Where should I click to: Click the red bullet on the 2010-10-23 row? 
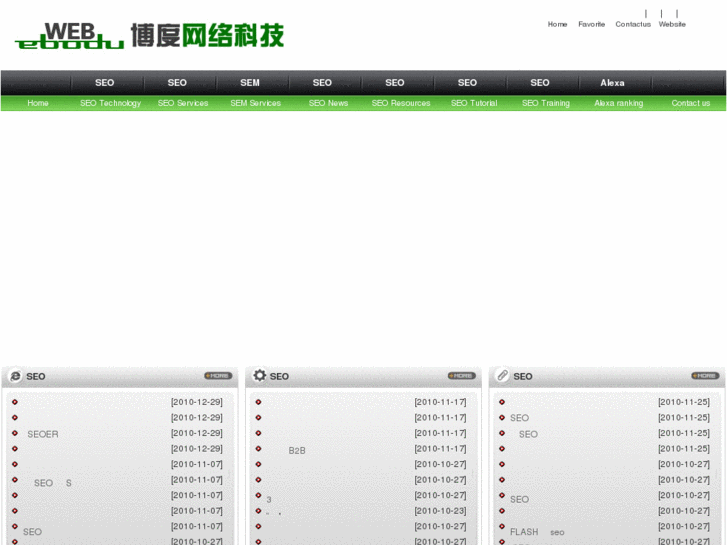(258, 511)
